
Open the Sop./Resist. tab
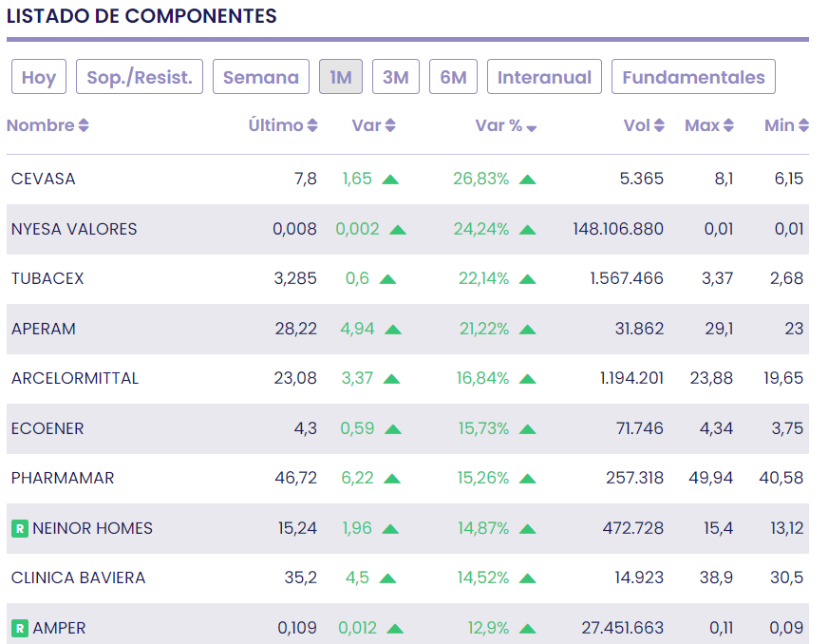[x=140, y=77]
